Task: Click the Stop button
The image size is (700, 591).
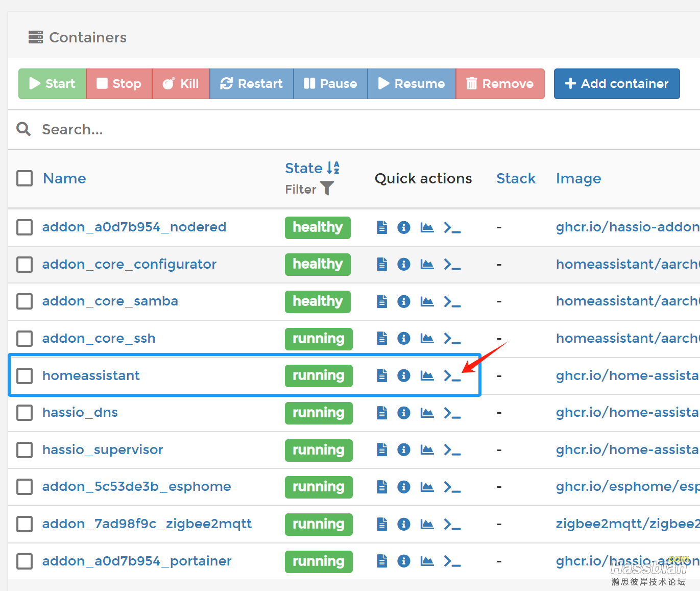Action: (119, 84)
